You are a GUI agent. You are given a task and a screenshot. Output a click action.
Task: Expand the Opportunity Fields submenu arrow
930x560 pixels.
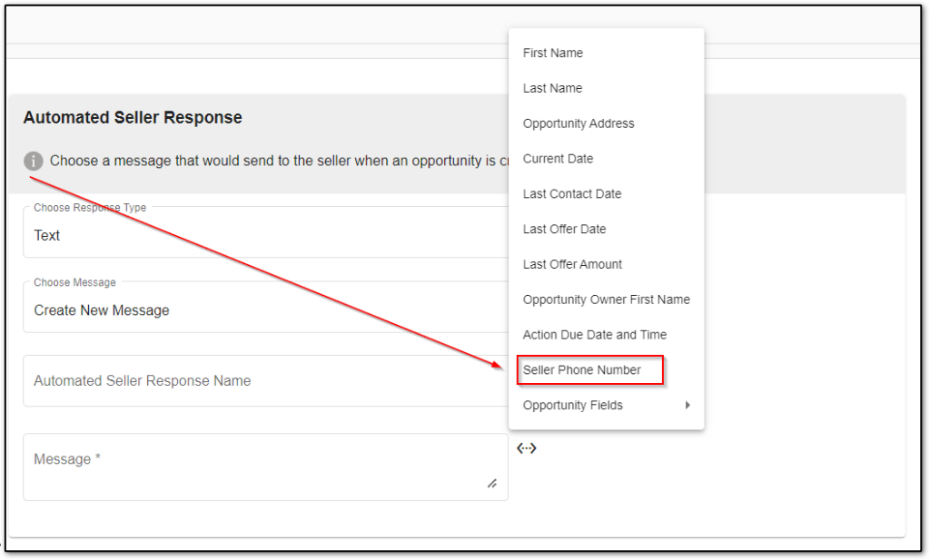(x=688, y=405)
